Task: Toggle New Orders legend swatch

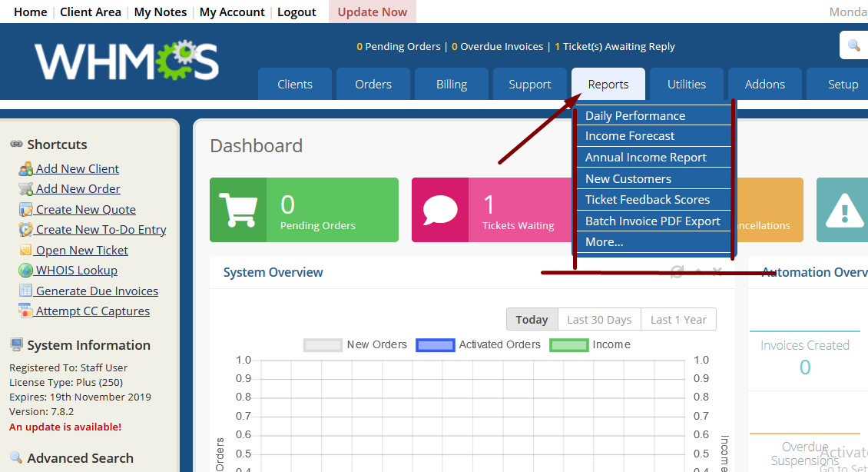Action: coord(323,344)
